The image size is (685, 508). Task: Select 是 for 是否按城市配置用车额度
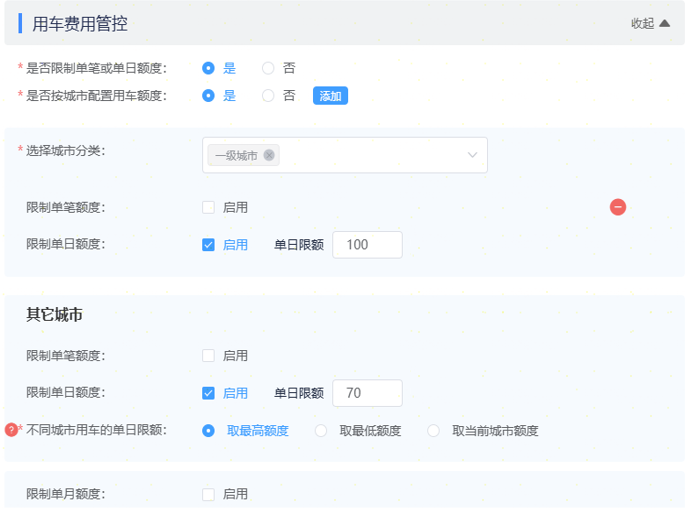(x=209, y=96)
